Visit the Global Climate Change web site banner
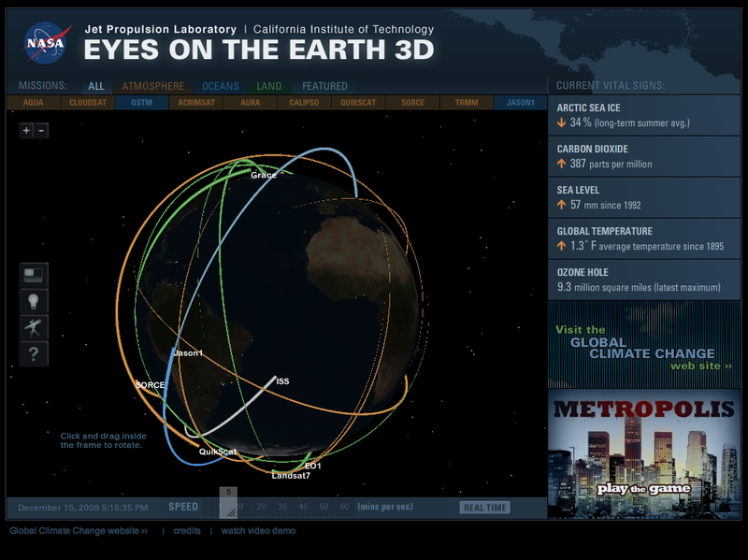This screenshot has height=560, width=748. click(x=644, y=344)
